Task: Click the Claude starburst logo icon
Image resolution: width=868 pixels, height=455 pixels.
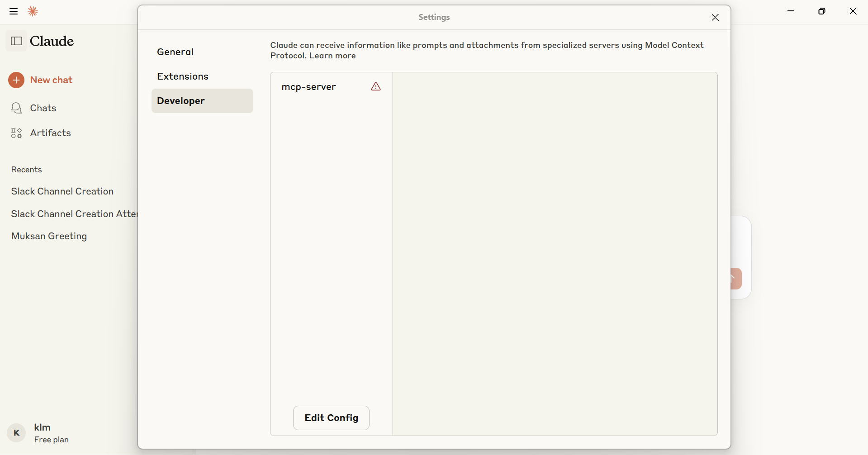Action: (x=33, y=11)
